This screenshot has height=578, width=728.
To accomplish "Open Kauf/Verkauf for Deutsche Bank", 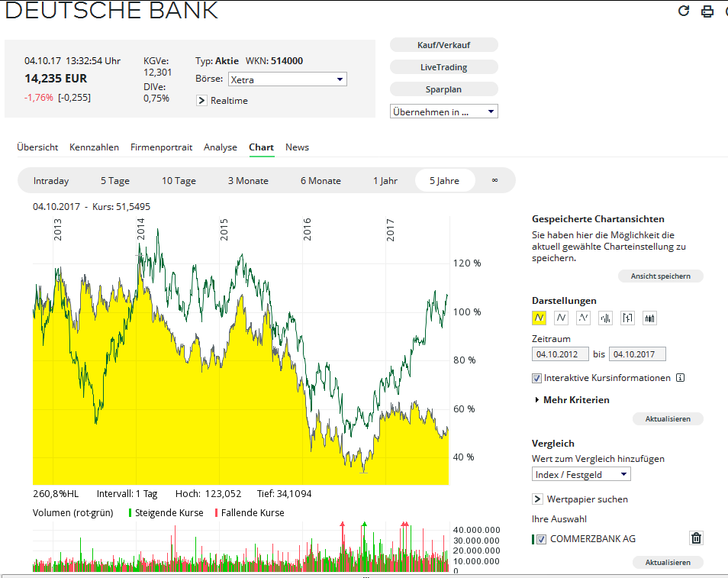I will (443, 44).
